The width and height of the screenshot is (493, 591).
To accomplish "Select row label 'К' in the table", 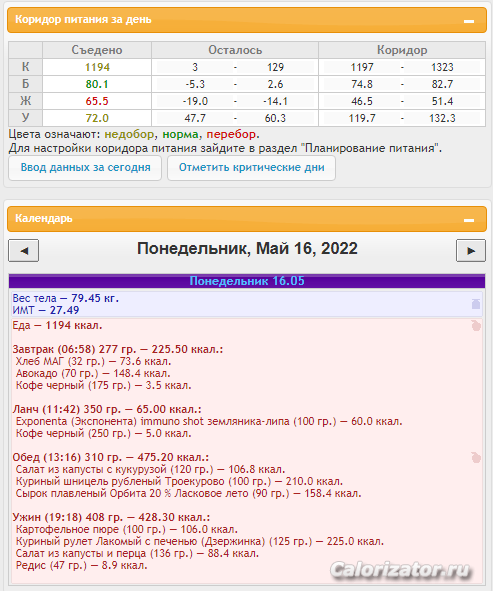I will tap(25, 67).
